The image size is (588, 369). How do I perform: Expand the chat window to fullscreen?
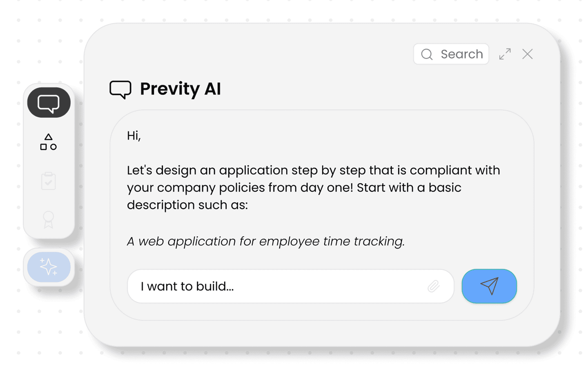tap(505, 54)
